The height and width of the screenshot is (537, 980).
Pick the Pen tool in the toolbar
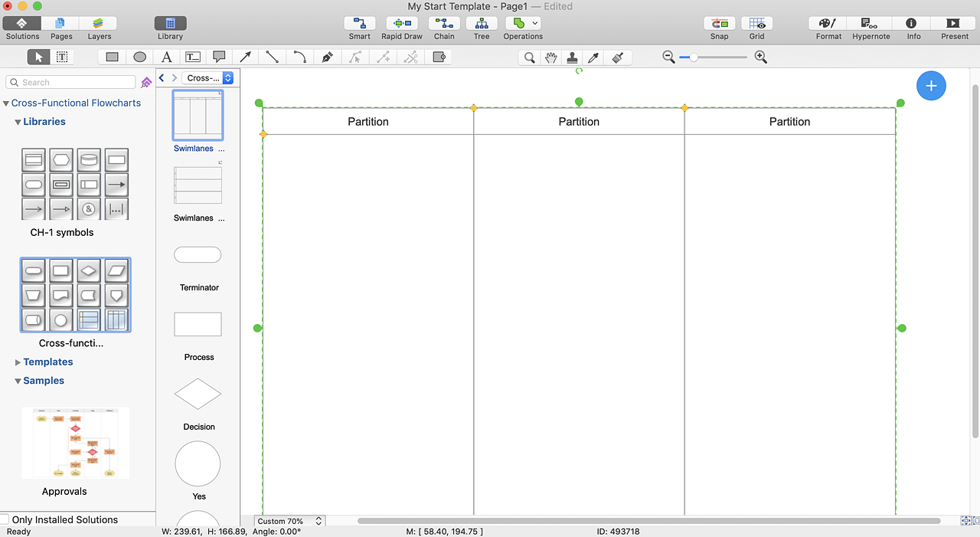[327, 57]
